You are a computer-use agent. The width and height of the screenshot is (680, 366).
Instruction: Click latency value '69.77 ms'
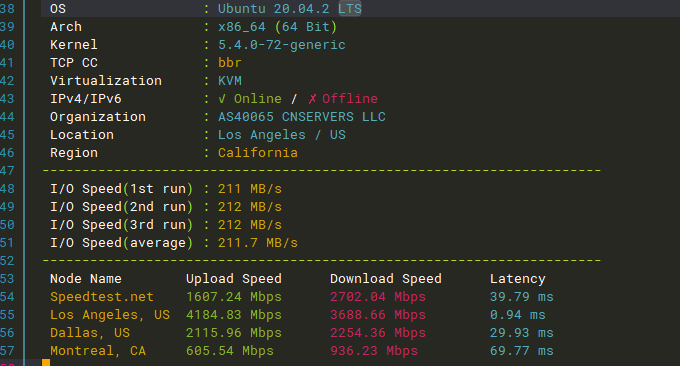coord(522,351)
